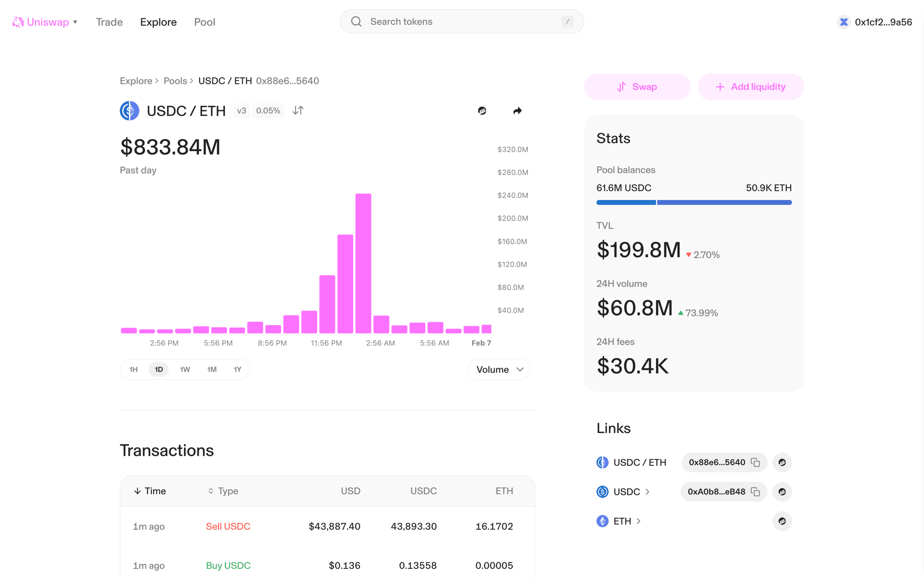The image size is (924, 578).
Task: Click the search magnifier icon
Action: pos(356,22)
